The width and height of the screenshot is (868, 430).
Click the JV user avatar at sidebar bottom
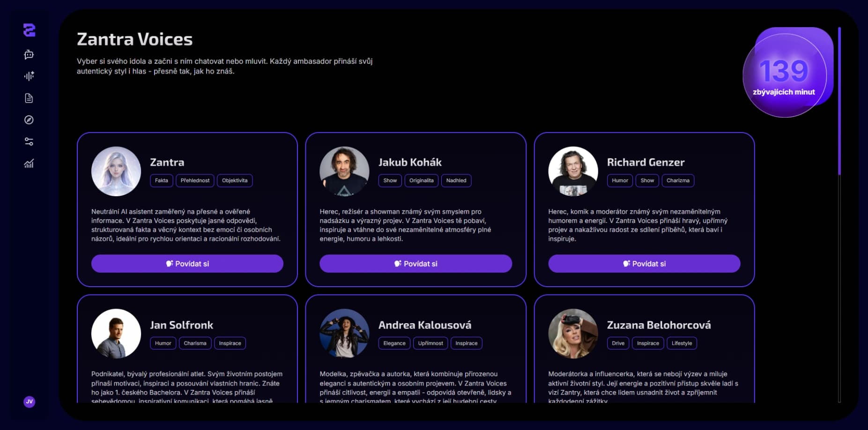click(x=30, y=401)
